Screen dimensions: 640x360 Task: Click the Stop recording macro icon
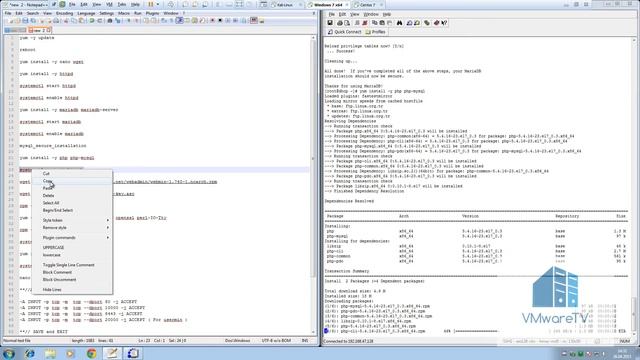click(x=220, y=21)
